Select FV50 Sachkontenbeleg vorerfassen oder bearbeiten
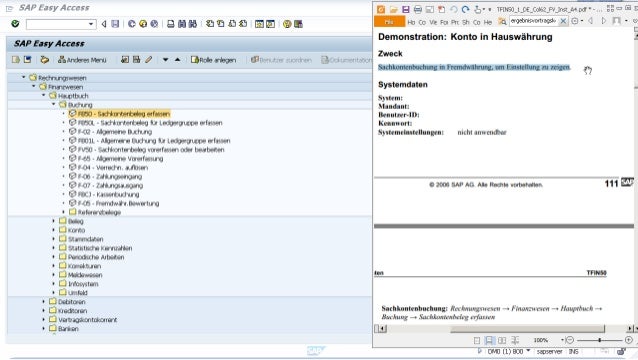This screenshot has width=638, height=360. click(151, 150)
